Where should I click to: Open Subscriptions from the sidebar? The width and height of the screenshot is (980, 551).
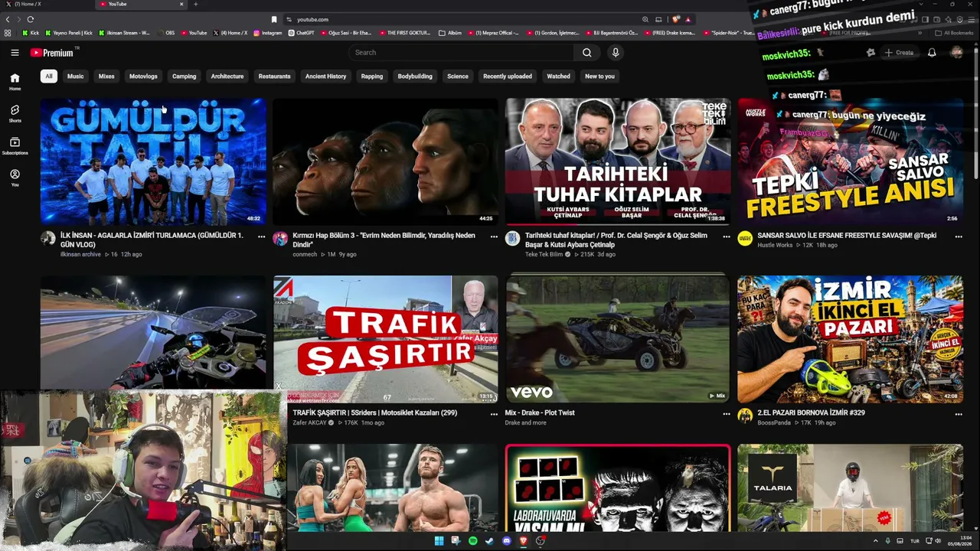(15, 145)
